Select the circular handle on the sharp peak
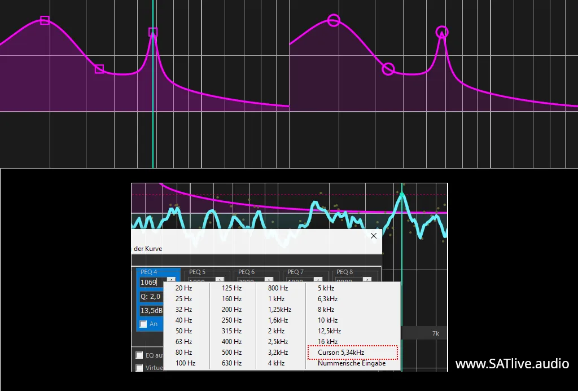This screenshot has height=392, width=578. point(442,32)
